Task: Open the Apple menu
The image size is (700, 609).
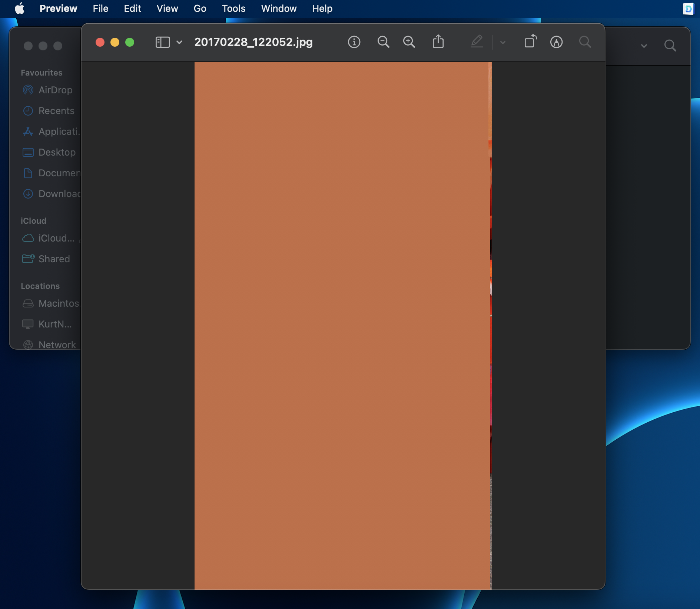Action: (x=19, y=9)
